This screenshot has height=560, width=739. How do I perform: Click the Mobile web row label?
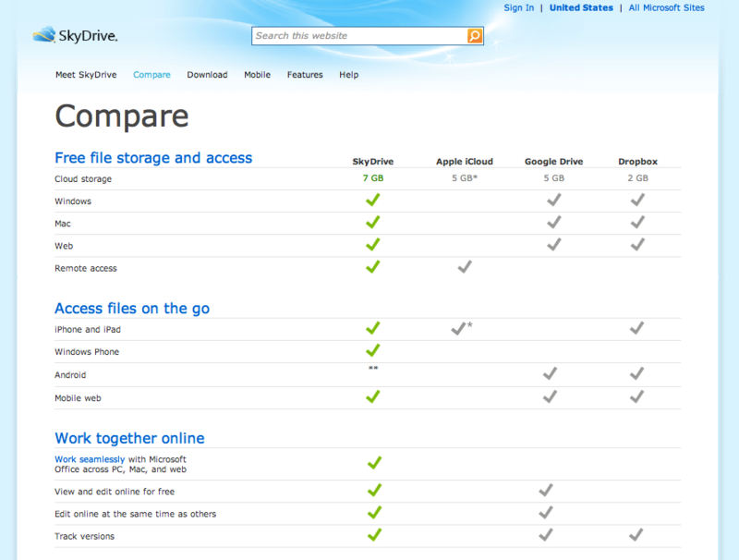(78, 398)
